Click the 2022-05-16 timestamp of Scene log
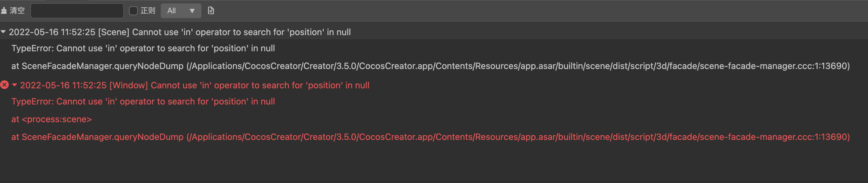 pos(52,32)
